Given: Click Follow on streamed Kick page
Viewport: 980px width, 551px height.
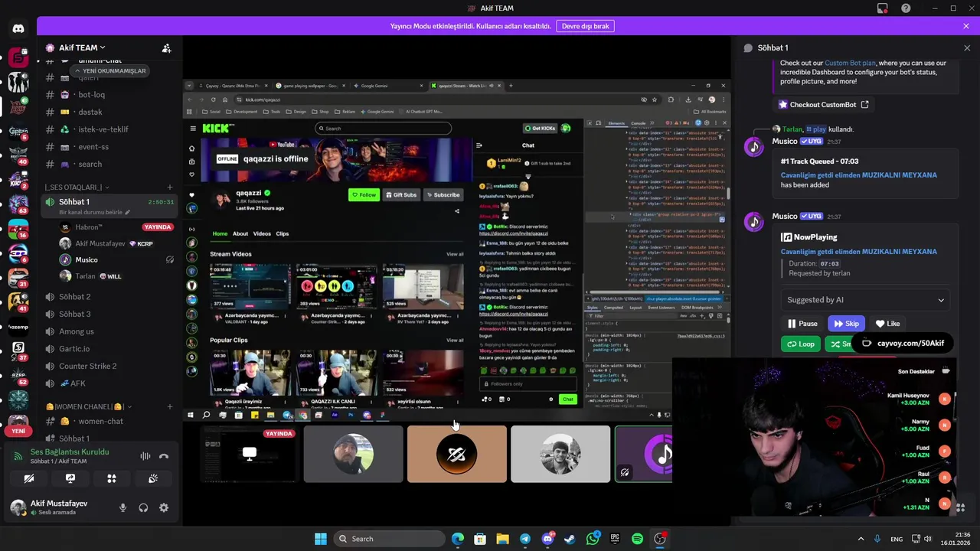Looking at the screenshot, I should click(364, 194).
